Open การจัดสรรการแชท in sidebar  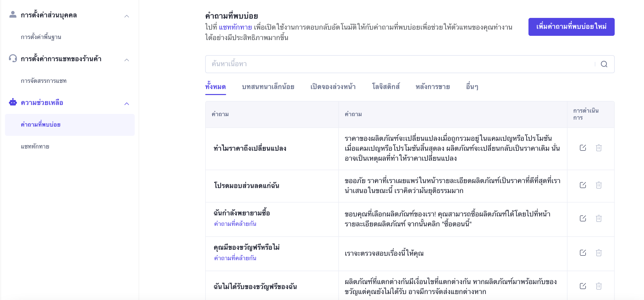[43, 81]
